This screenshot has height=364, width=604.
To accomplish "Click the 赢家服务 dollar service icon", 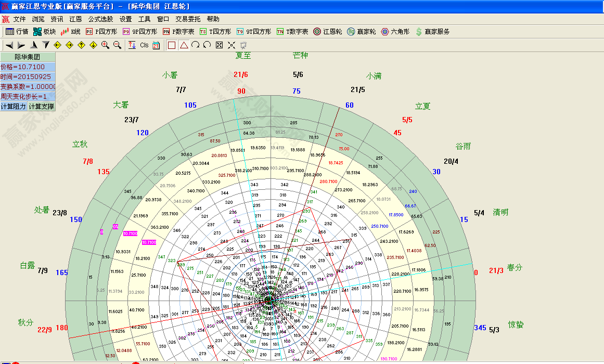I will [x=427, y=31].
